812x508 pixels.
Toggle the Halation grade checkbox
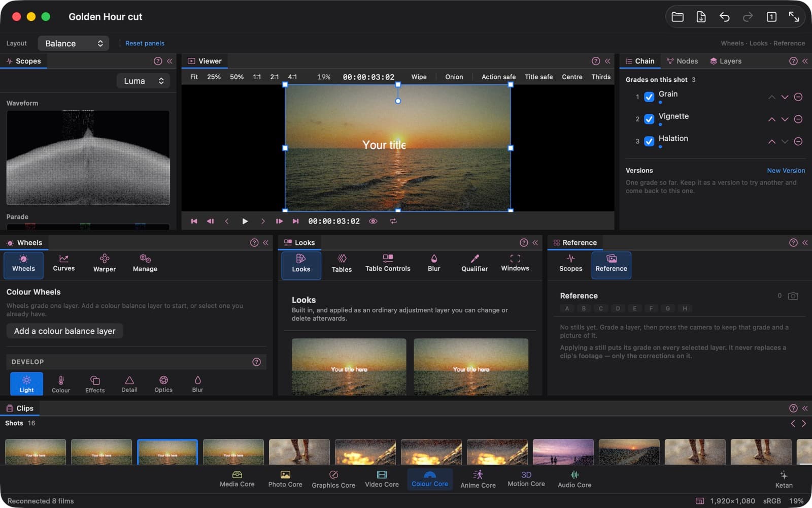tap(649, 141)
